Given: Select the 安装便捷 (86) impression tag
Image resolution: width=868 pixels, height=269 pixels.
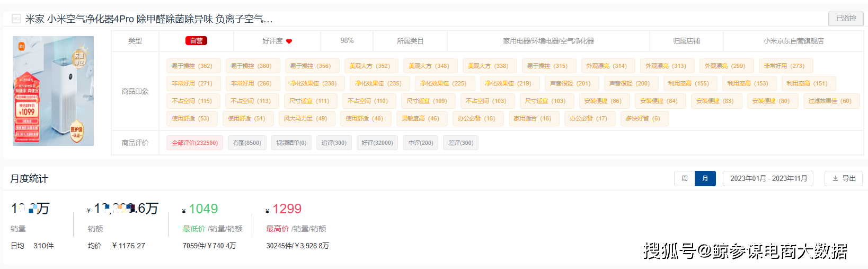Looking at the screenshot, I should 604,101.
